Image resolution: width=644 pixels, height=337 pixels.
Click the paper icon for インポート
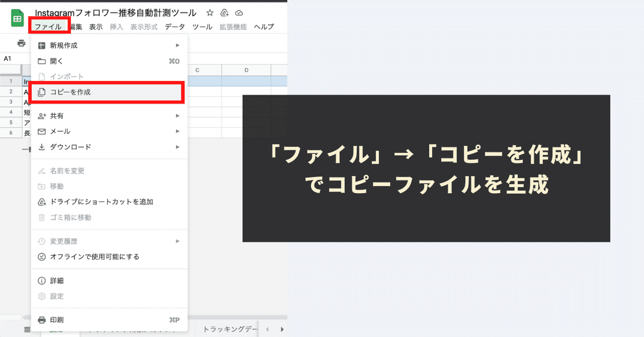42,77
